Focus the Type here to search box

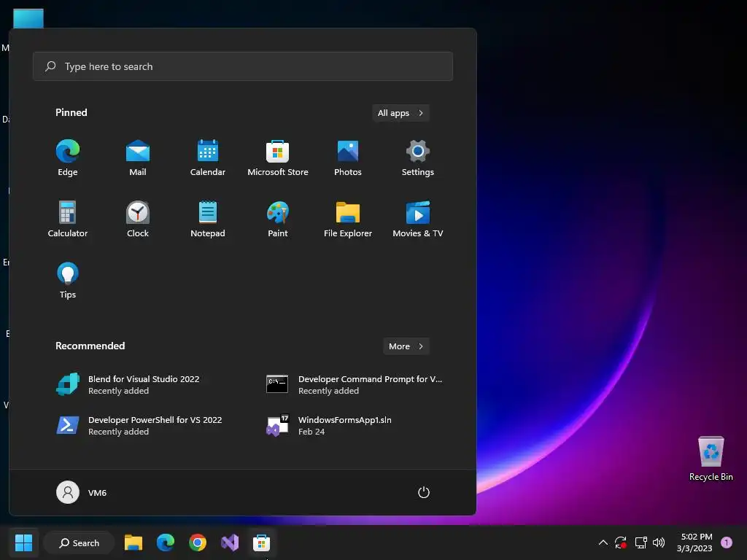pos(243,66)
